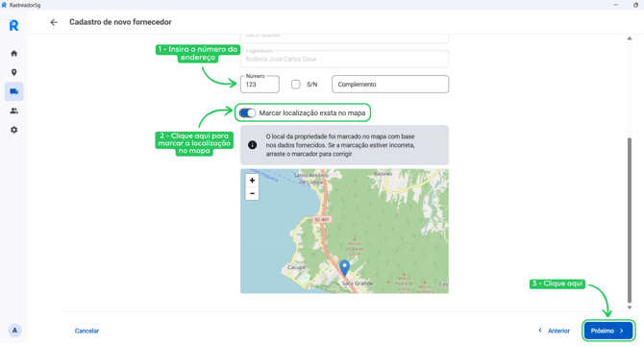This screenshot has height=347, width=644.
Task: Click the Anterior link
Action: coord(554,331)
